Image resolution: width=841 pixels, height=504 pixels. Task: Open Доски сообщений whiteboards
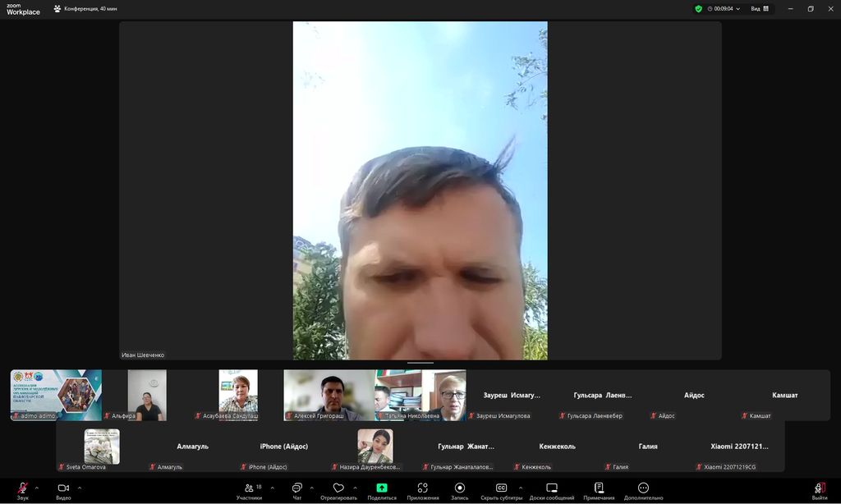tap(552, 489)
